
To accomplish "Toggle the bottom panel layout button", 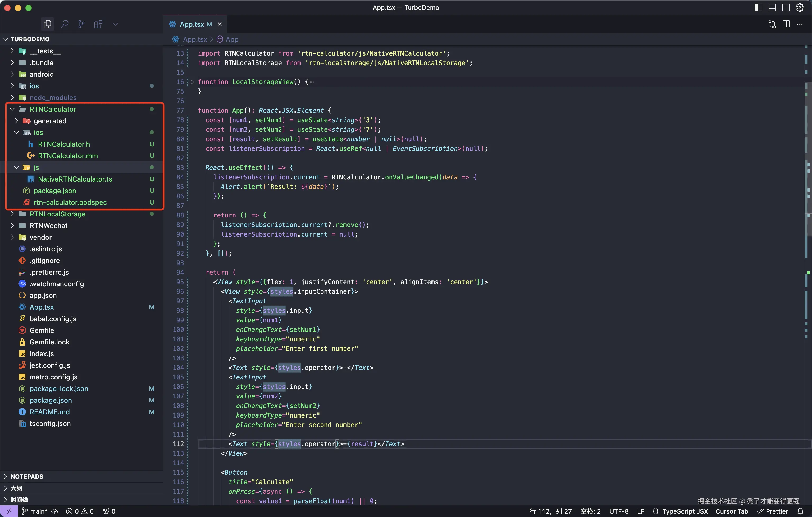I will 772,7.
